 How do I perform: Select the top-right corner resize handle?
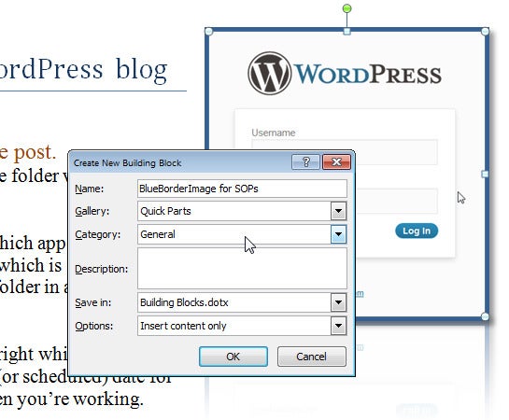click(x=485, y=32)
